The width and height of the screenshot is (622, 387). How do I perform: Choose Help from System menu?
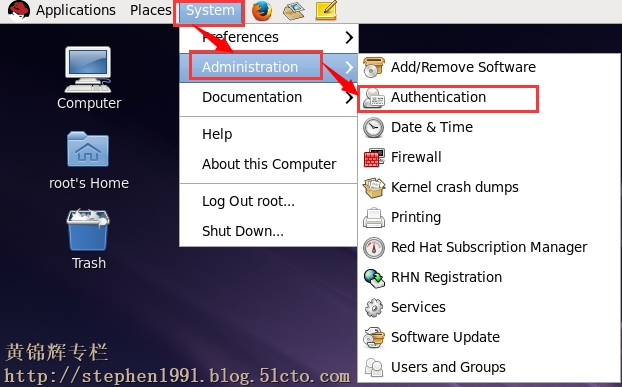269,134
